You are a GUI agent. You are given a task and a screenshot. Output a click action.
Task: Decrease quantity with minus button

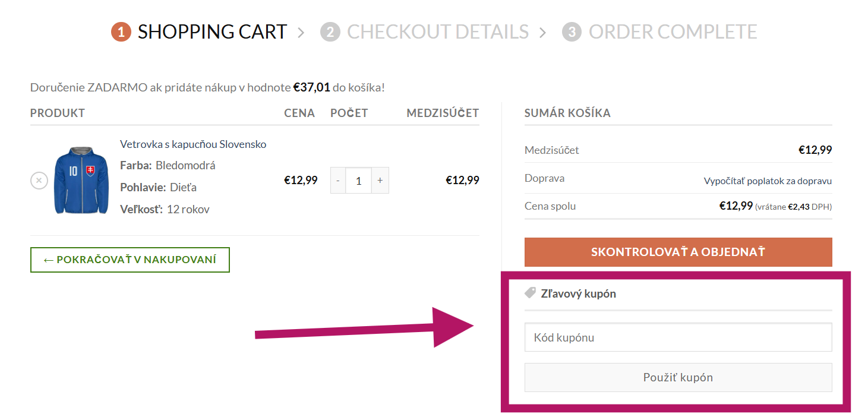pyautogui.click(x=338, y=180)
